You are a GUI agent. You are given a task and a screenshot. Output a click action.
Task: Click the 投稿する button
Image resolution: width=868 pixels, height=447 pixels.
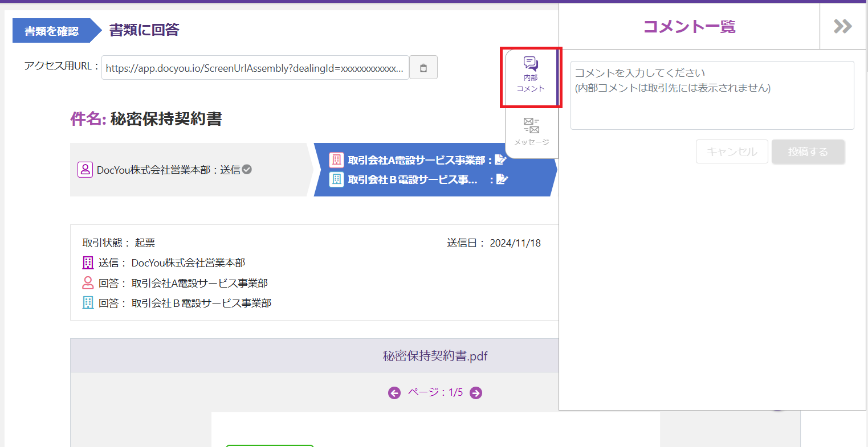pyautogui.click(x=808, y=152)
